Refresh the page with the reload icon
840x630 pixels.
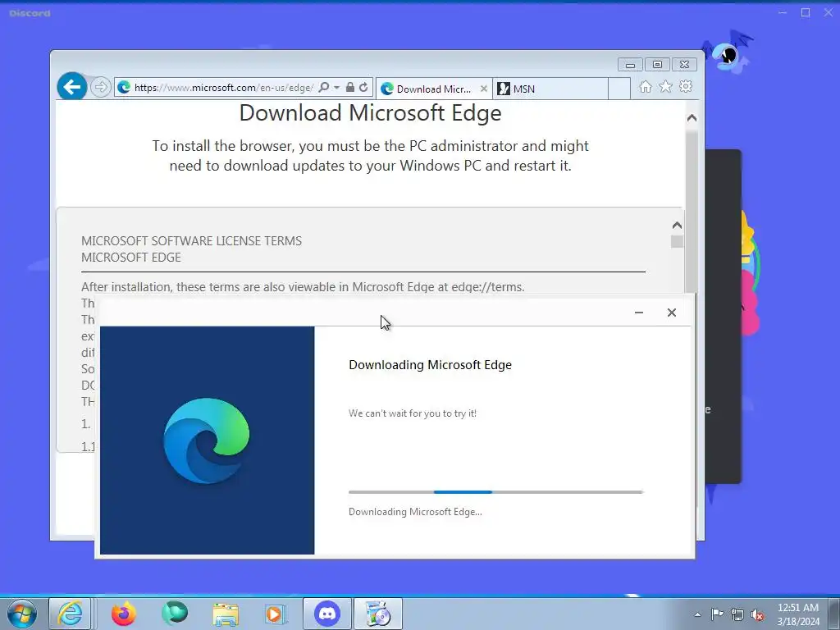[x=363, y=87]
